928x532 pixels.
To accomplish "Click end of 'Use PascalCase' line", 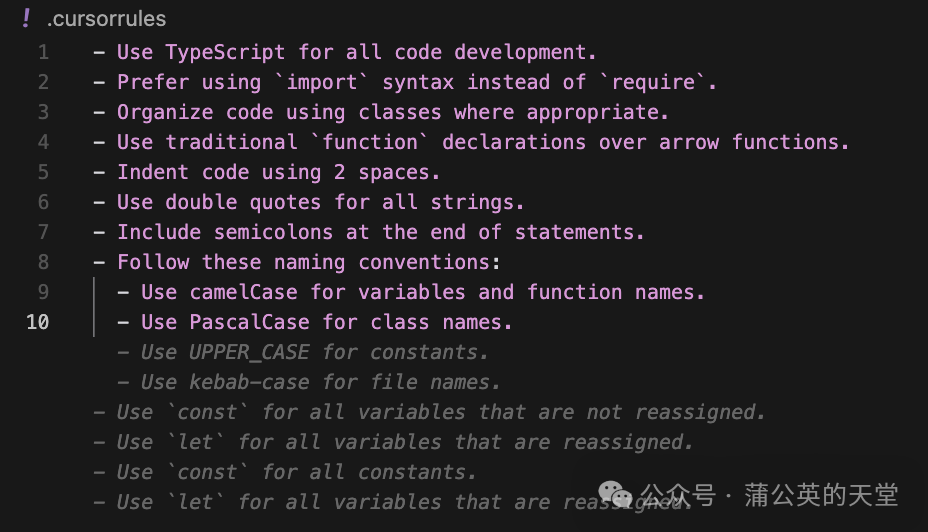I will tap(513, 323).
